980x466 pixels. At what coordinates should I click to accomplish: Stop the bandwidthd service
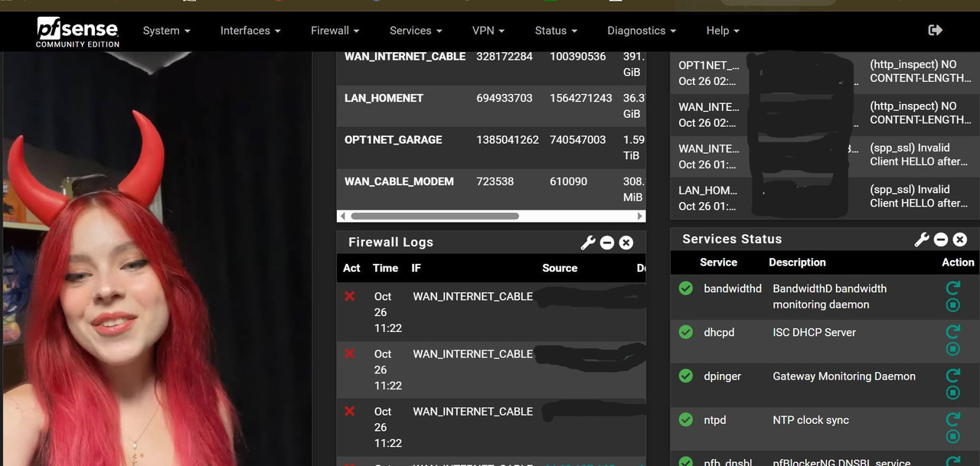[953, 305]
